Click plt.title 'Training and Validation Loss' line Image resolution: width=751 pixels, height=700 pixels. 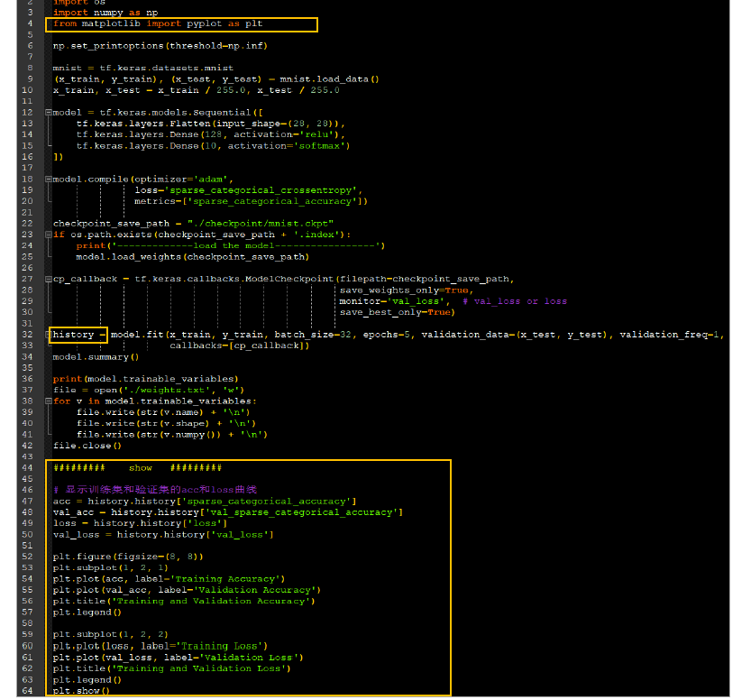[172, 668]
